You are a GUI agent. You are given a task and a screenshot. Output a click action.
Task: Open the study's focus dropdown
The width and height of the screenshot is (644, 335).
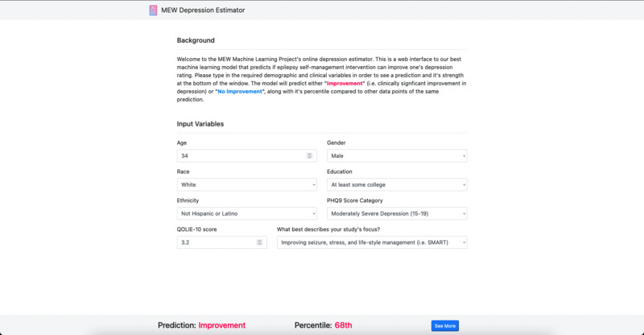(371, 242)
